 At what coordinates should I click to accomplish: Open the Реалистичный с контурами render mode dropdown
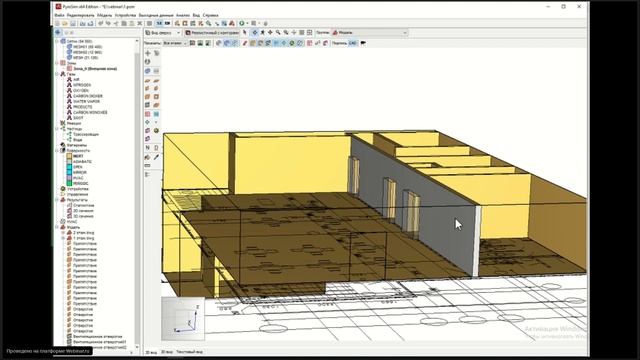click(x=211, y=33)
